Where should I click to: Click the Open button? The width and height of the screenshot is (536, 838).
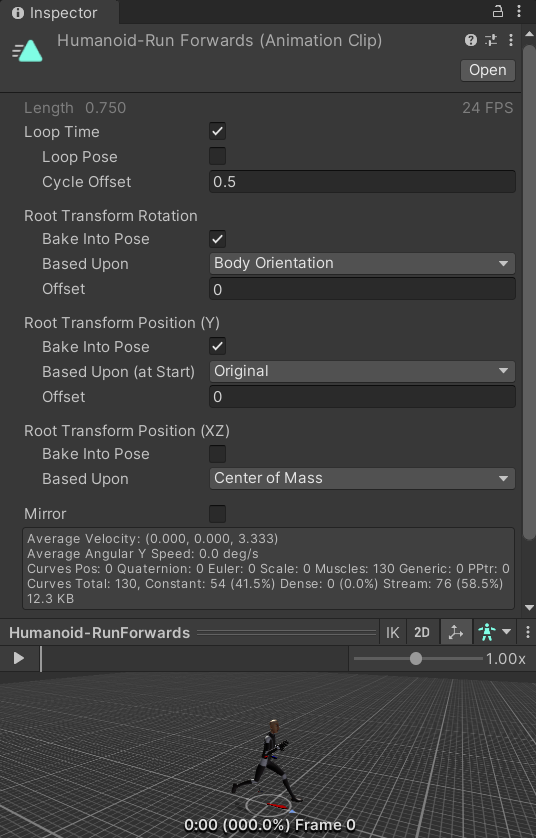coord(488,70)
